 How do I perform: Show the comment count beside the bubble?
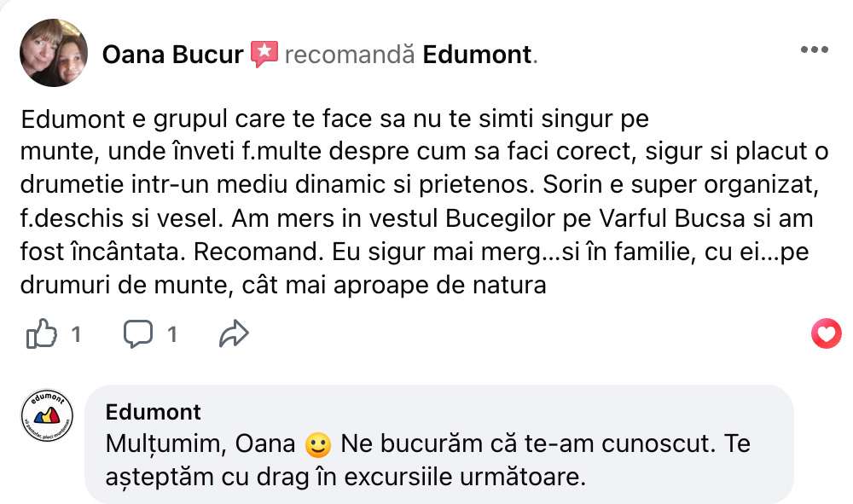click(172, 335)
